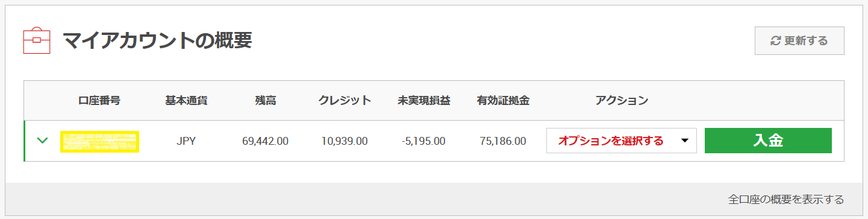
Task: Click the 更新する refresh button
Action: click(799, 41)
